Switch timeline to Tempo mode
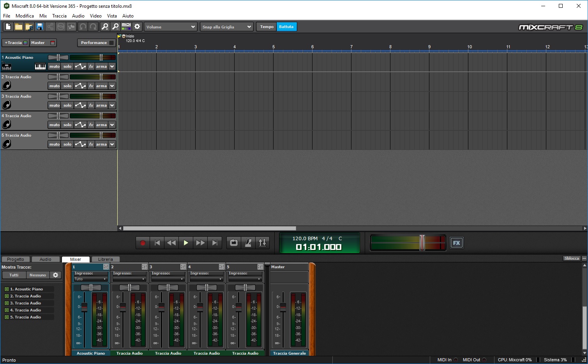The image size is (588, 364). click(x=267, y=27)
